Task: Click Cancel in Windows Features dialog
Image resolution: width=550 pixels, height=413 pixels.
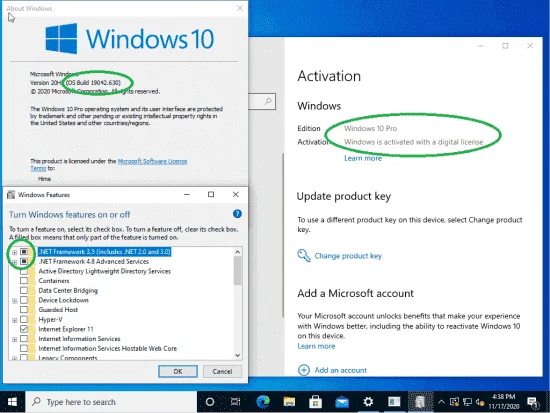Action: [x=222, y=371]
